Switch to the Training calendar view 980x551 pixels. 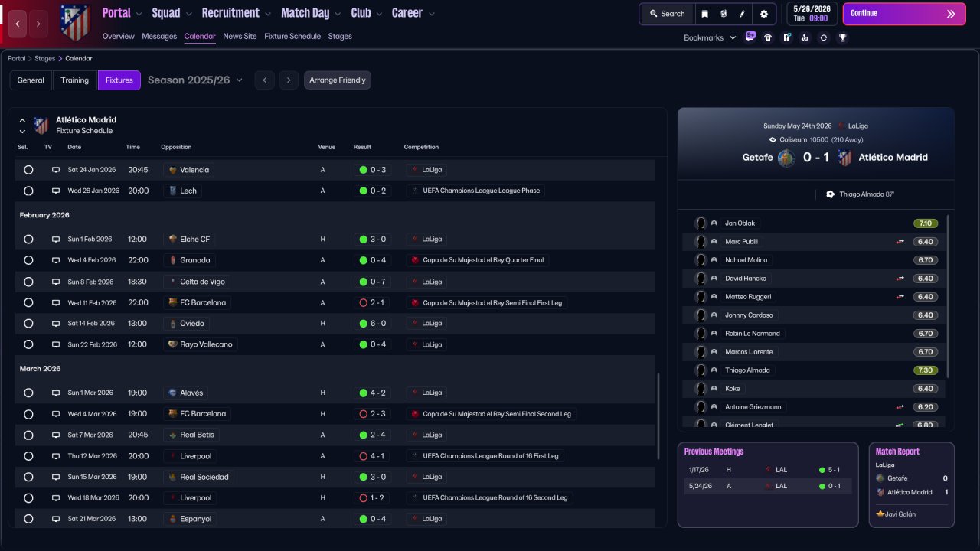click(75, 80)
